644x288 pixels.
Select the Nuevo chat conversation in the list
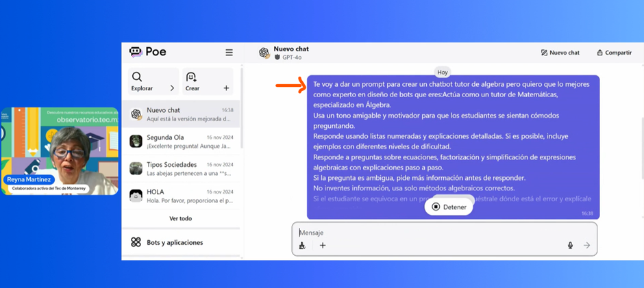(x=181, y=114)
